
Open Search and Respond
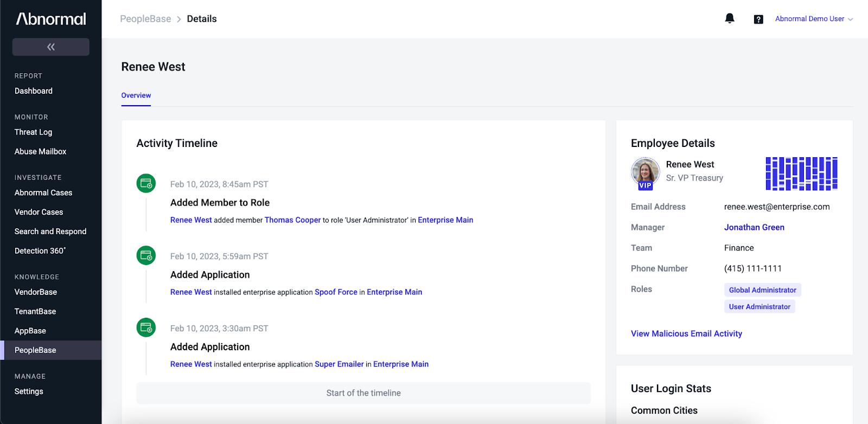(x=50, y=232)
